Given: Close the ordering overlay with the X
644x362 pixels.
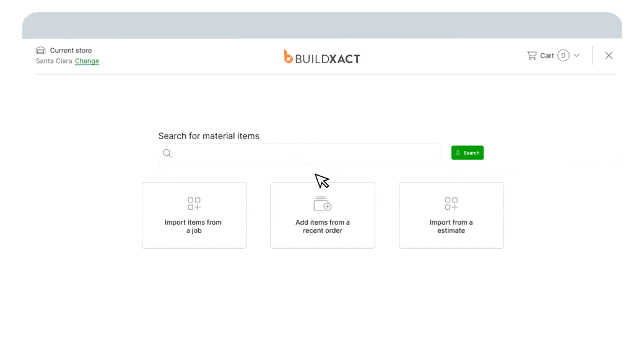Looking at the screenshot, I should pyautogui.click(x=609, y=55).
